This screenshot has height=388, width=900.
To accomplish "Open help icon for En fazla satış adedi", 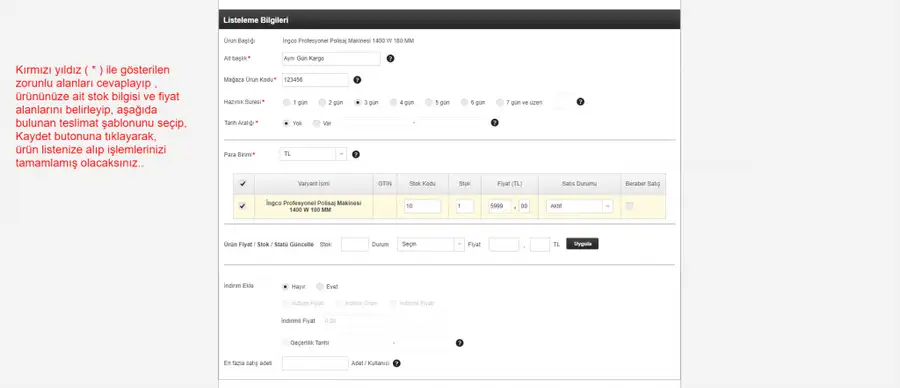I will 397,363.
